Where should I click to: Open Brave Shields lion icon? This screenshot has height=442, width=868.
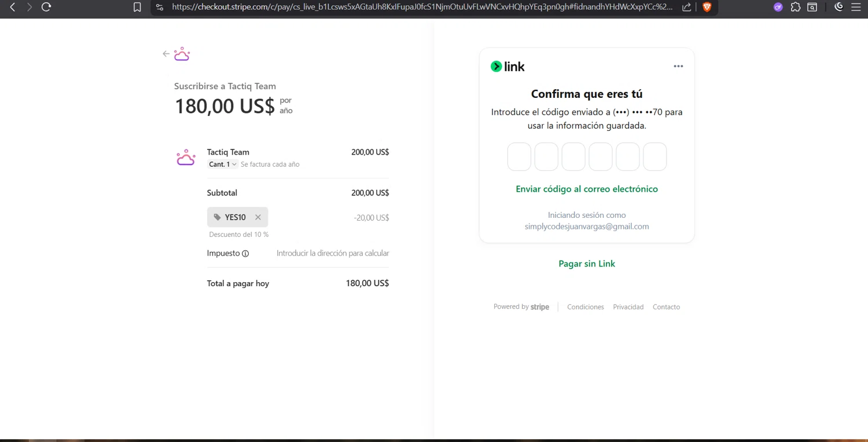tap(707, 7)
